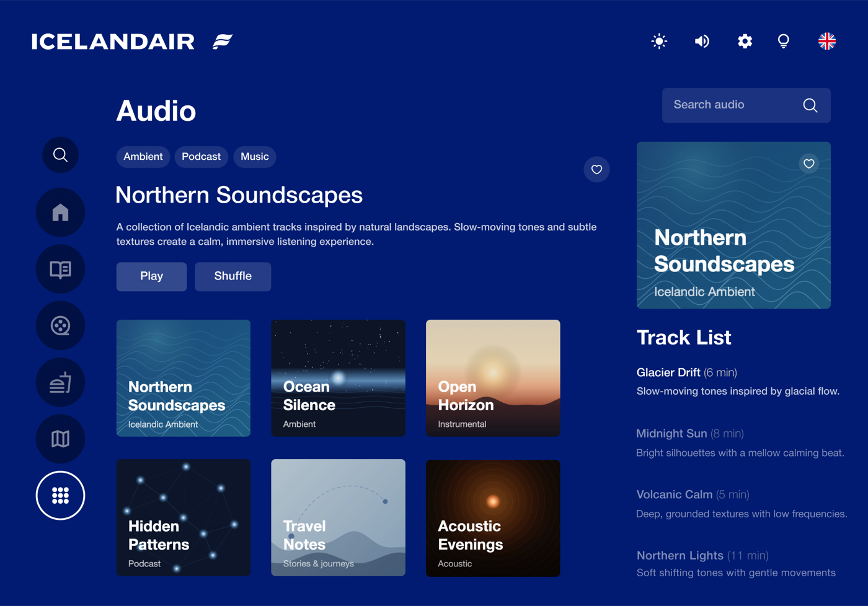Open the reading book section in sidebar
Screen dimensions: 868x606
60,269
